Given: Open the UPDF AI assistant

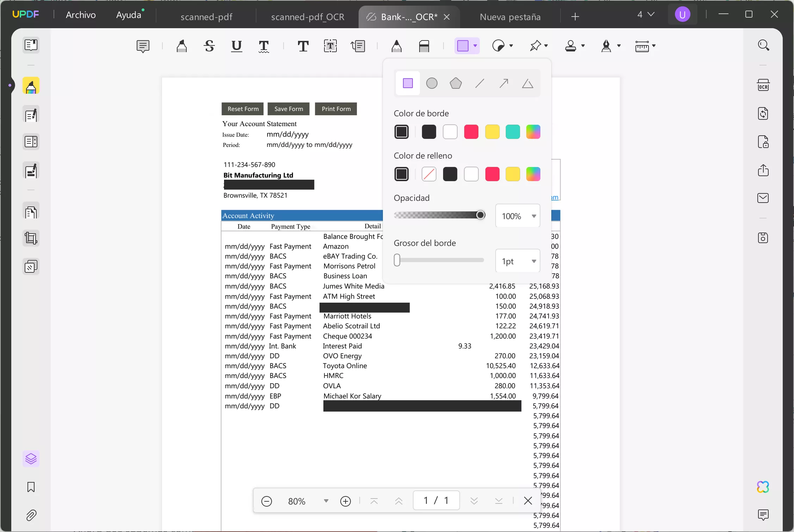Looking at the screenshot, I should pyautogui.click(x=763, y=487).
